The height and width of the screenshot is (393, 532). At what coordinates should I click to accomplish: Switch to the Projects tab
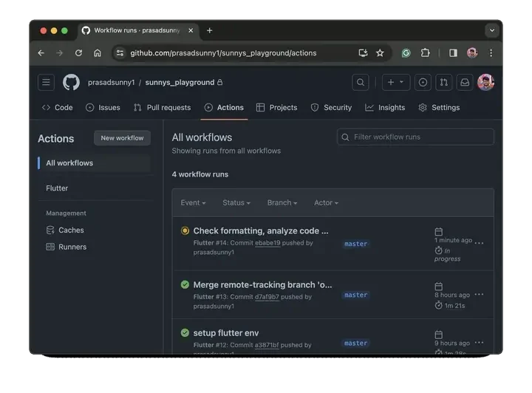277,108
